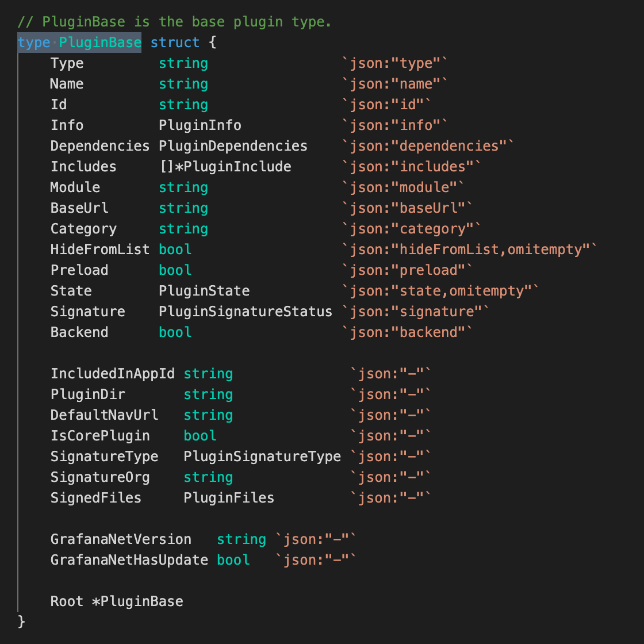Click the *PluginBase type on the Root line
The height and width of the screenshot is (644, 644).
(x=137, y=601)
